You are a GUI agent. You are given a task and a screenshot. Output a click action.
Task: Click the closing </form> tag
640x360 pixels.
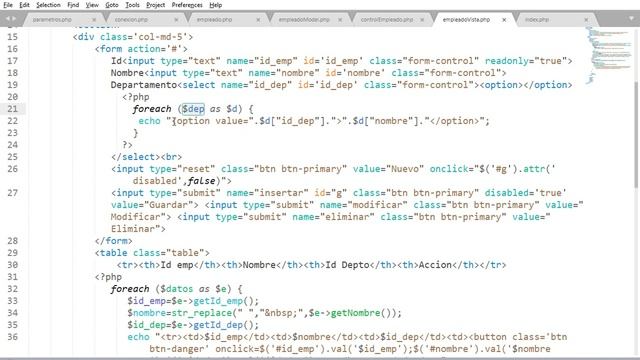(113, 241)
